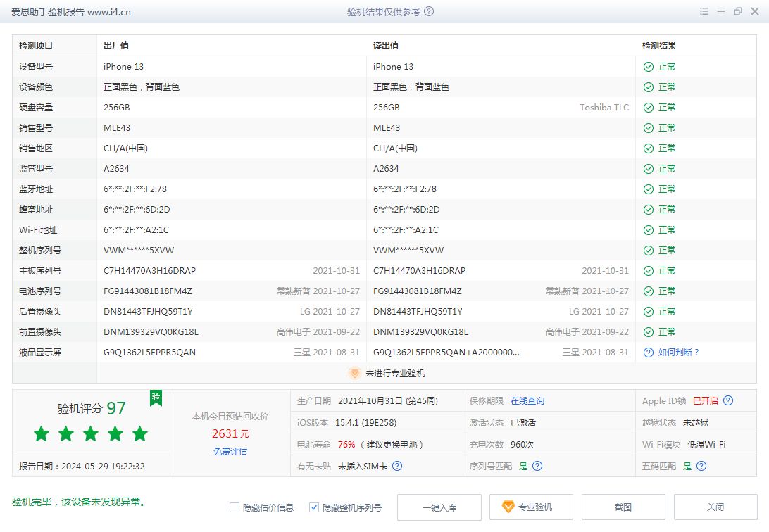This screenshot has width=769, height=532.
Task: Click the five-star rating under 验机评分
Action: [x=91, y=433]
